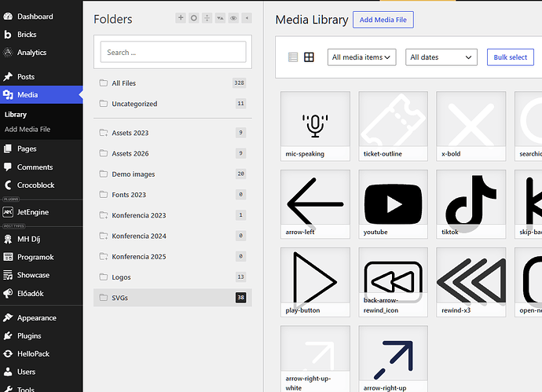
Task: Click the Posts pushpin icon
Action: [x=8, y=76]
